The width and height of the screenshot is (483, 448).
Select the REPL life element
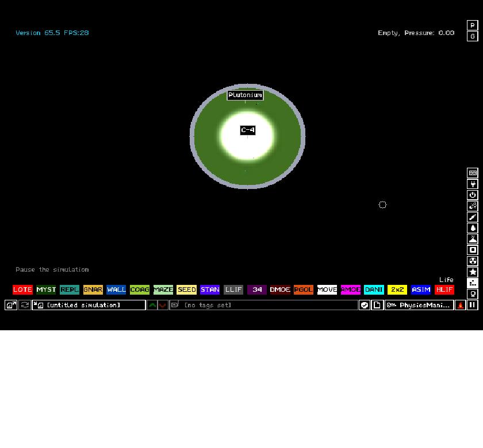(x=70, y=289)
